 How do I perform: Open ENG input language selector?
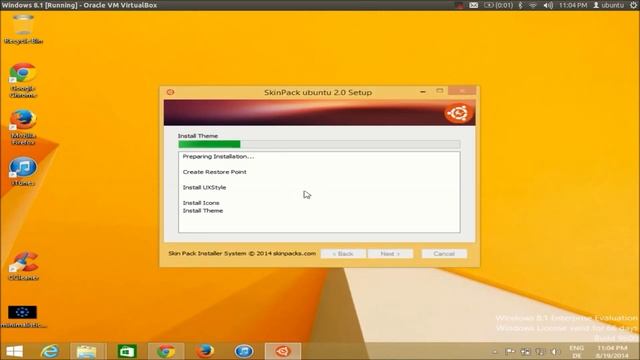tap(576, 351)
